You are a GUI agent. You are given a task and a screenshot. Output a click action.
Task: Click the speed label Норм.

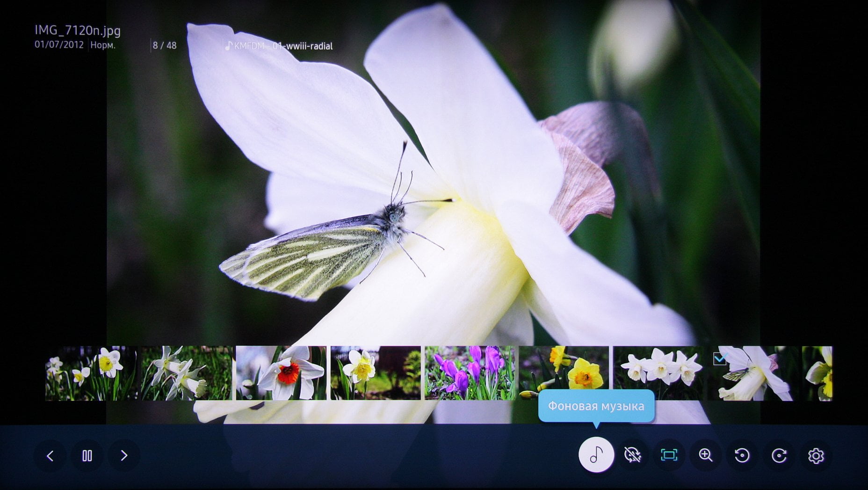(103, 45)
